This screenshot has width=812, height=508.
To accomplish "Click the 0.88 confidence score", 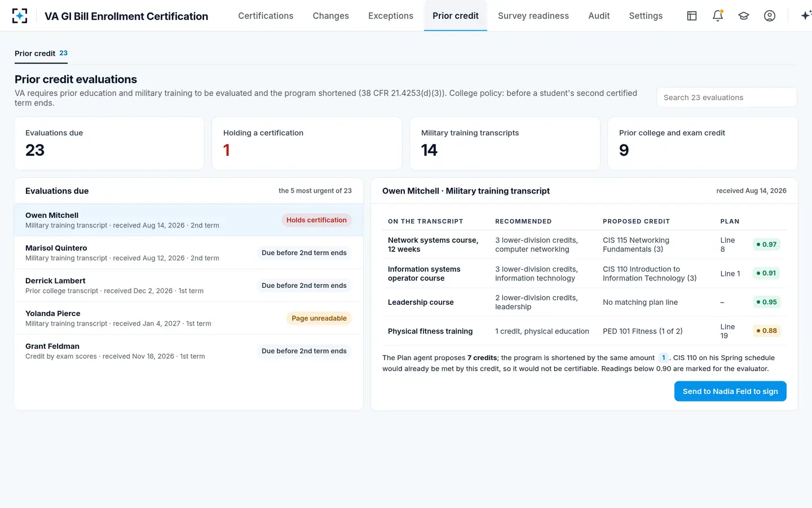I will tap(766, 331).
